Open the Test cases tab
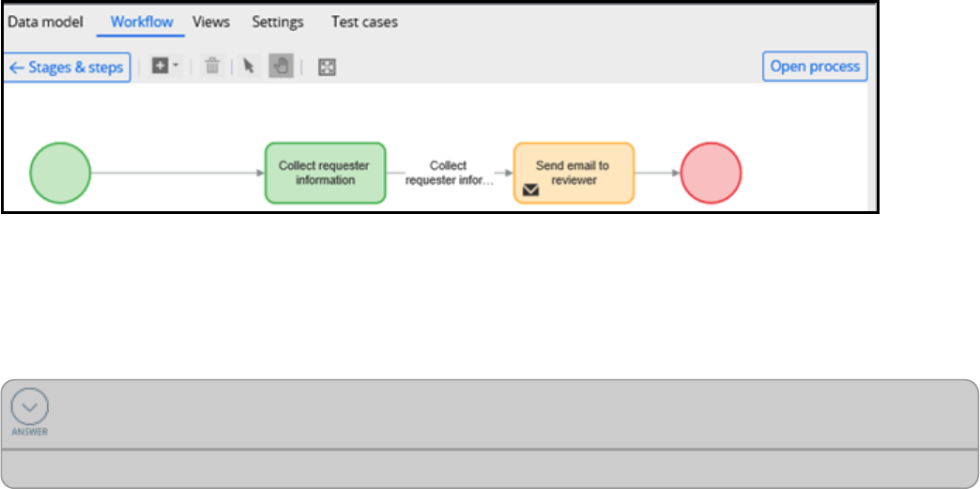 click(x=364, y=22)
